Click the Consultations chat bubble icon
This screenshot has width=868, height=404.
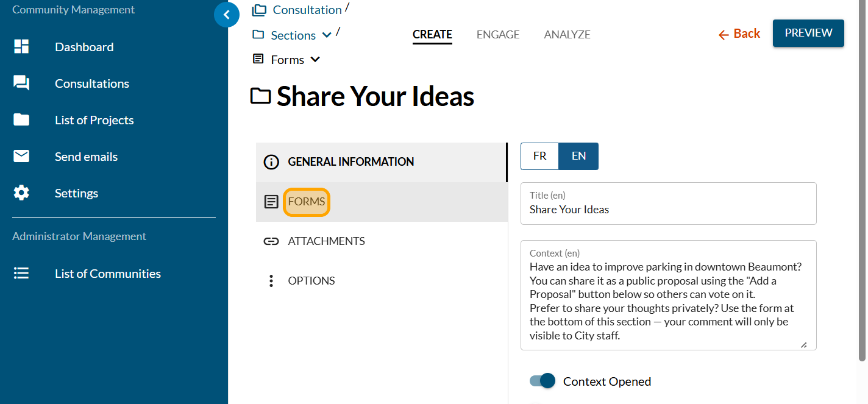pos(21,83)
